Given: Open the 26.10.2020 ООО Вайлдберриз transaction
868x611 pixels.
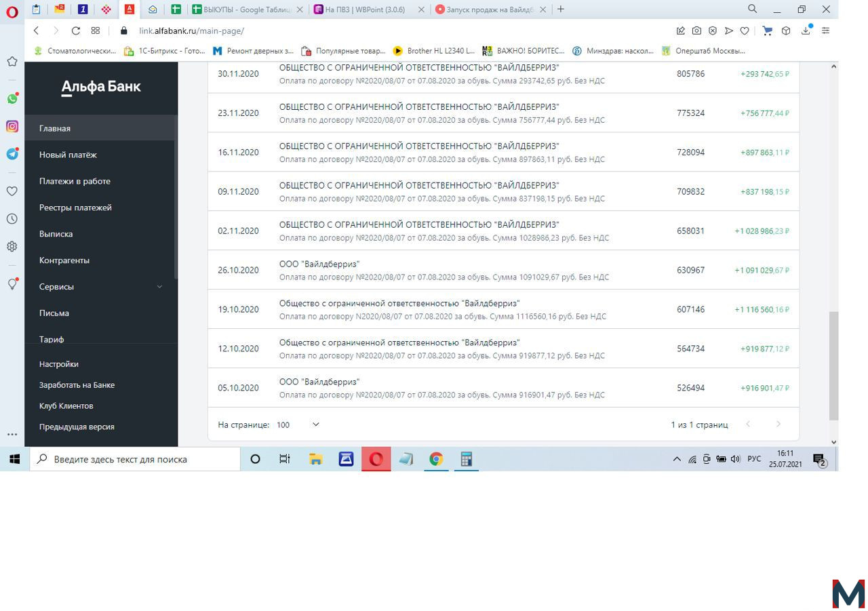Looking at the screenshot, I should pyautogui.click(x=503, y=270).
